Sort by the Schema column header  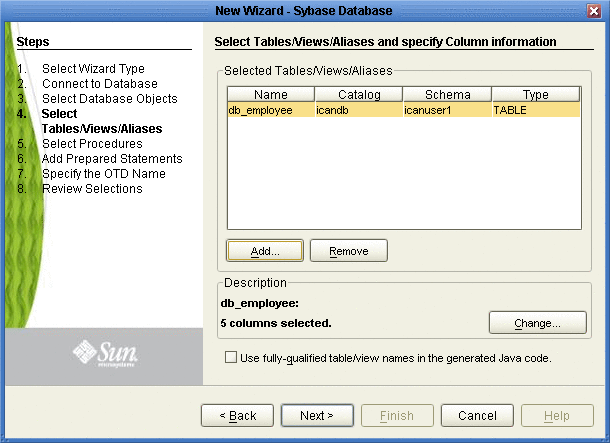point(447,95)
